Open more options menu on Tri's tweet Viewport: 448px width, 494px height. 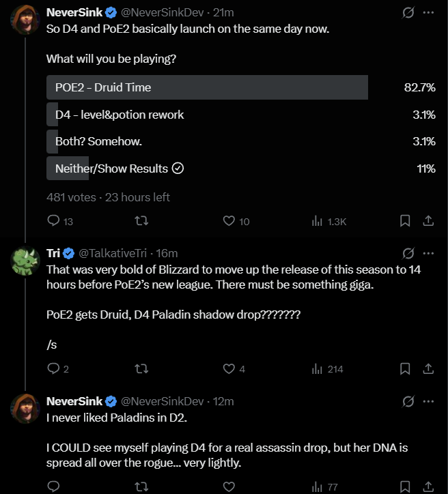(x=428, y=253)
